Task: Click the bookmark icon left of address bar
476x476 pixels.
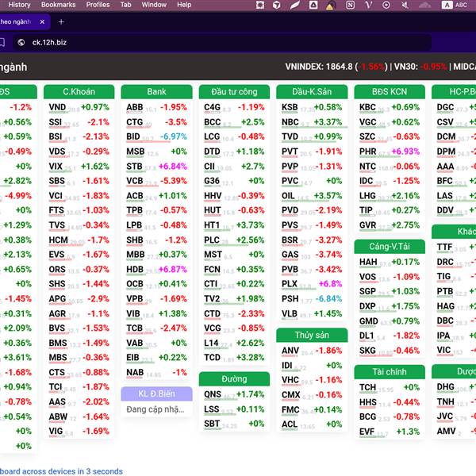Action: (x=2, y=43)
